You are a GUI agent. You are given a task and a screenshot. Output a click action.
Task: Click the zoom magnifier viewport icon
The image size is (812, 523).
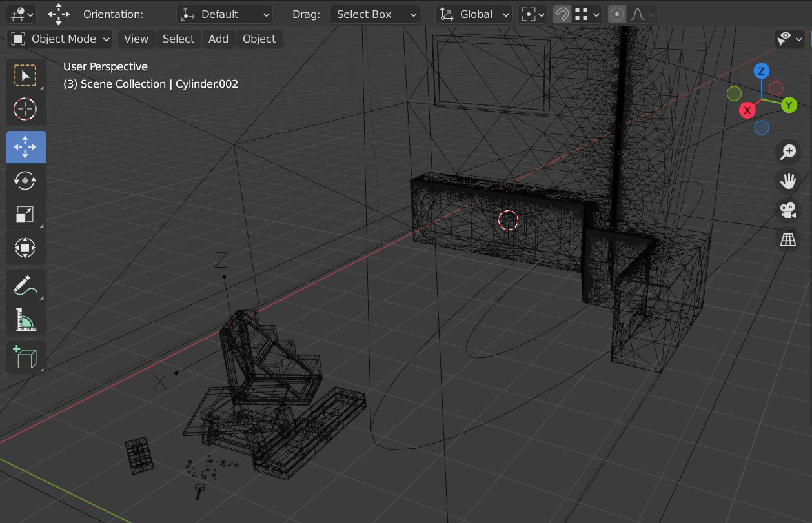point(788,152)
